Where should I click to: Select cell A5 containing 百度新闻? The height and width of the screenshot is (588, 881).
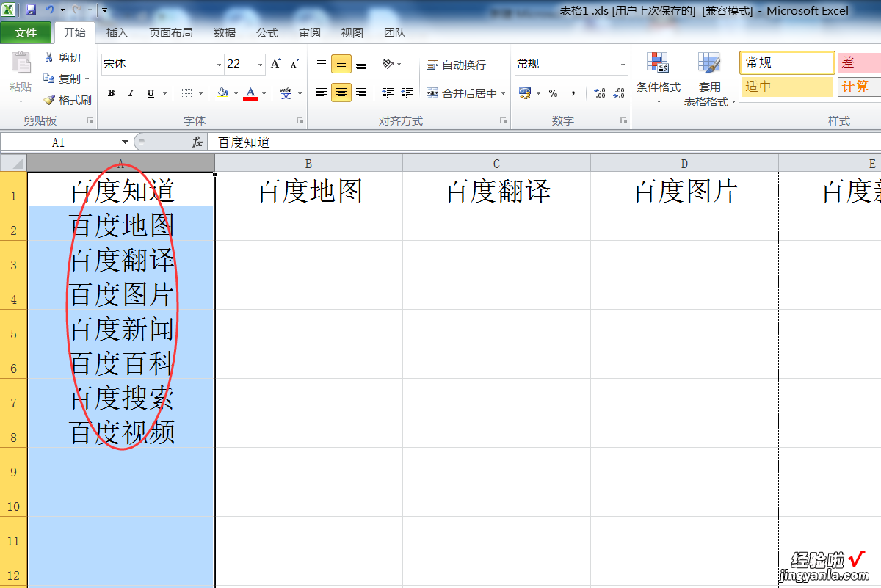[x=121, y=327]
